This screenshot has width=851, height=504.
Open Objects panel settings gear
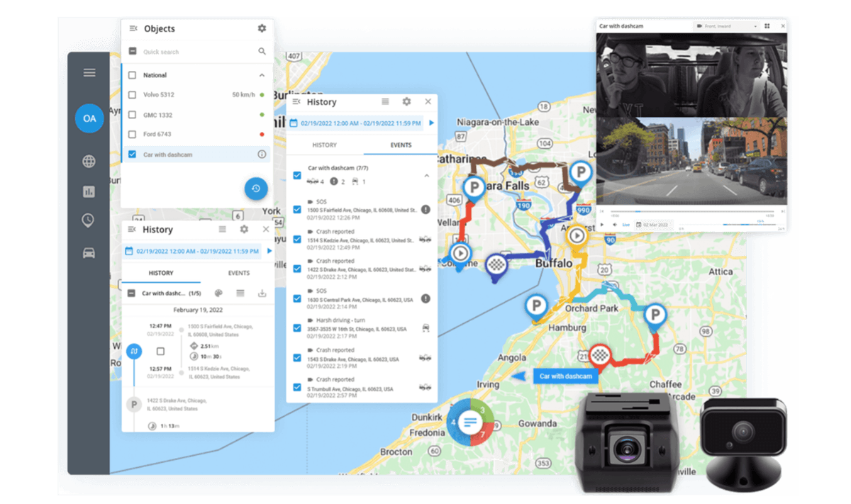coord(262,28)
